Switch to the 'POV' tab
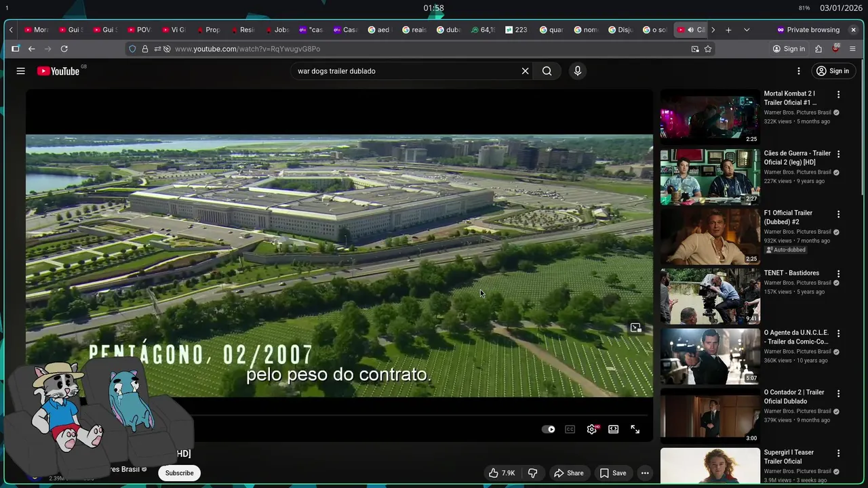This screenshot has height=488, width=868. click(x=139, y=30)
